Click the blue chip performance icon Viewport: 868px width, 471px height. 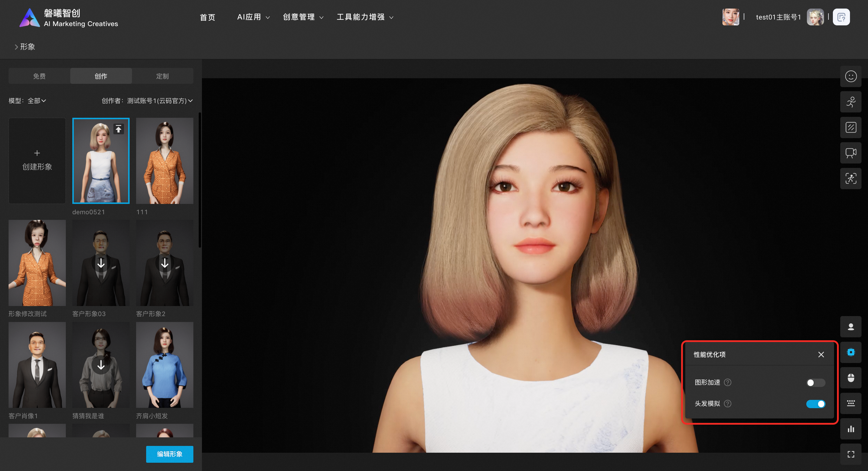(851, 352)
